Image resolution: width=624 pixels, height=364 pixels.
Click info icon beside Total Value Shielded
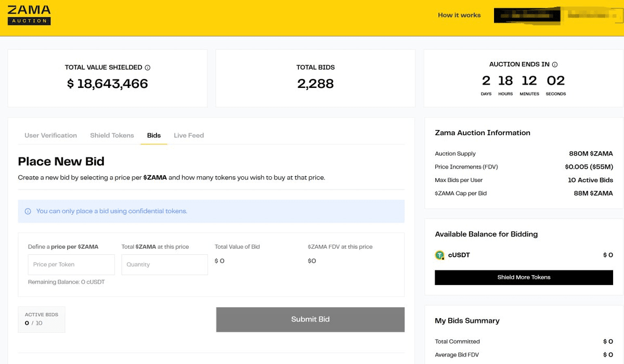pos(148,68)
